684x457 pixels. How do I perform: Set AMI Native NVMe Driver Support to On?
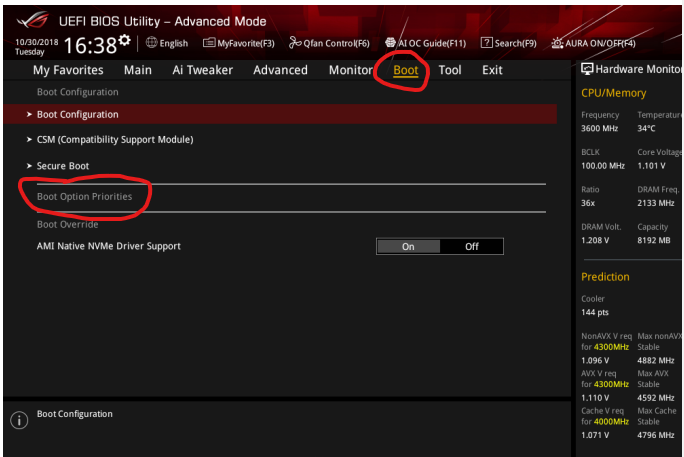pos(408,246)
